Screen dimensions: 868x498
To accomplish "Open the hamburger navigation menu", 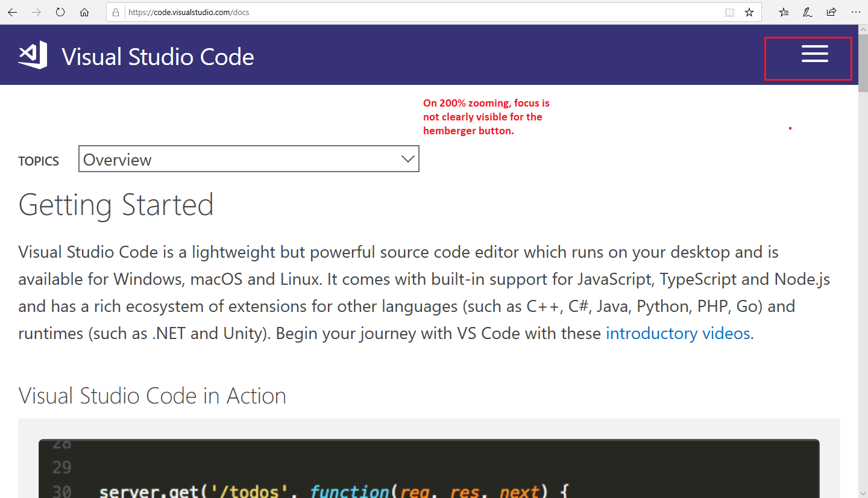I will tap(815, 54).
